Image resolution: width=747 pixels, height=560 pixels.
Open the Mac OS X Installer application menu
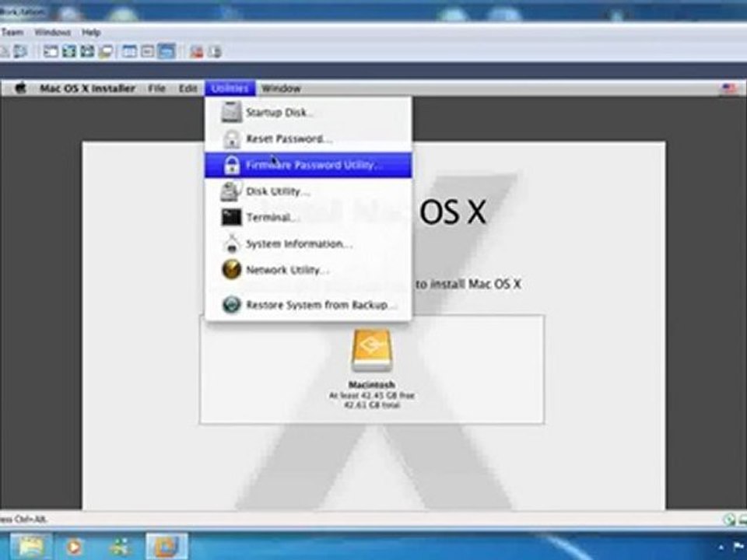pyautogui.click(x=87, y=89)
